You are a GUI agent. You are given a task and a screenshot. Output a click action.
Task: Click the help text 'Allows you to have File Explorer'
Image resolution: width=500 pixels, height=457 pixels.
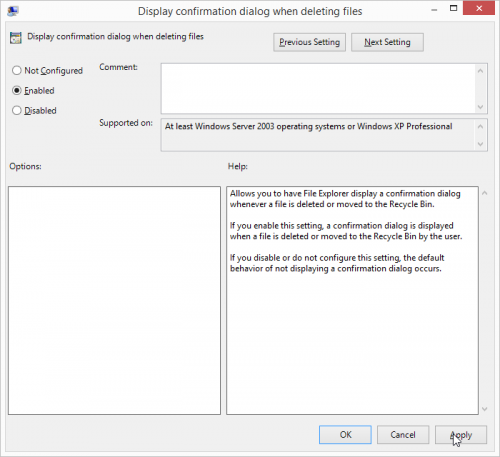click(289, 194)
